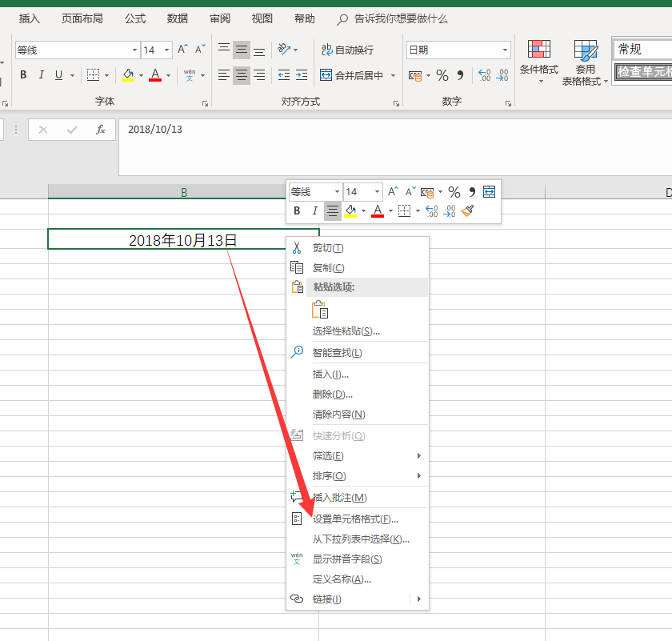Select top align in ribbon

coord(224,50)
